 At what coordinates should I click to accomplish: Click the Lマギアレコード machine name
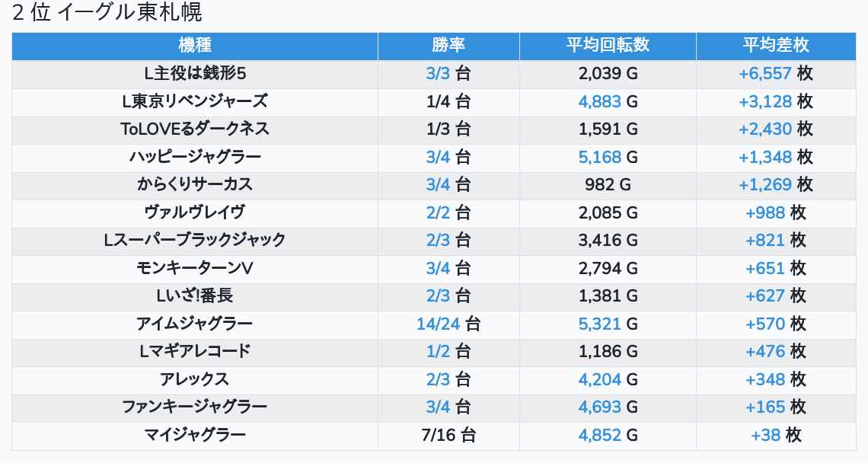coord(195,351)
